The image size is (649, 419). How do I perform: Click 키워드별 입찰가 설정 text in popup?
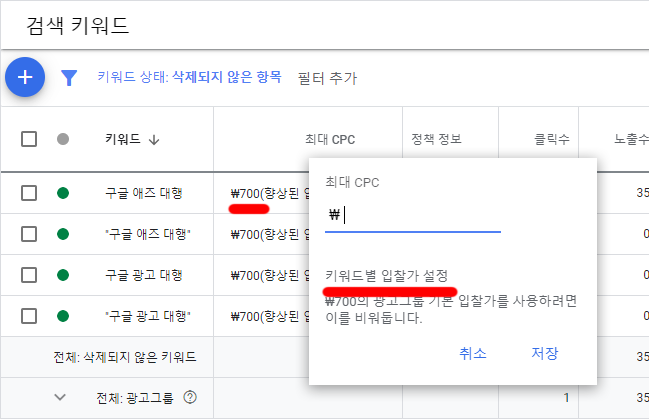[x=387, y=275]
